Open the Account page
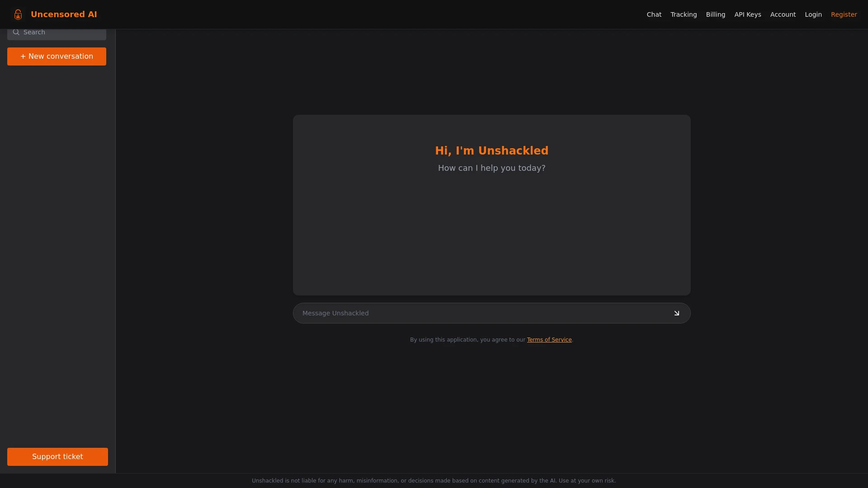 click(x=783, y=14)
